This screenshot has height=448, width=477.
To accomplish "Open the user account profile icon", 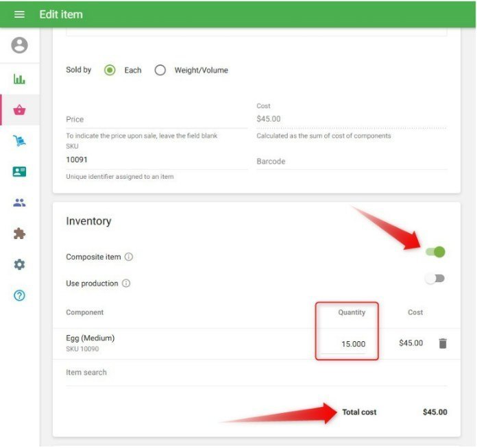I will coord(19,45).
